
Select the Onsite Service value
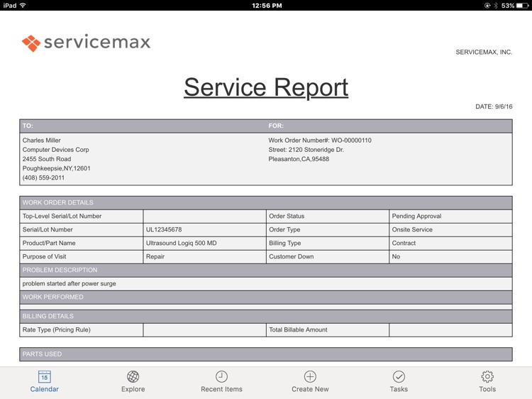pos(412,229)
